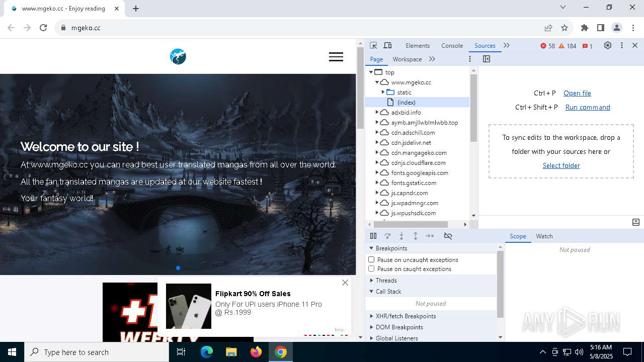This screenshot has height=362, width=644.
Task: Open Sources navigator more options menu
Action: pyautogui.click(x=470, y=59)
